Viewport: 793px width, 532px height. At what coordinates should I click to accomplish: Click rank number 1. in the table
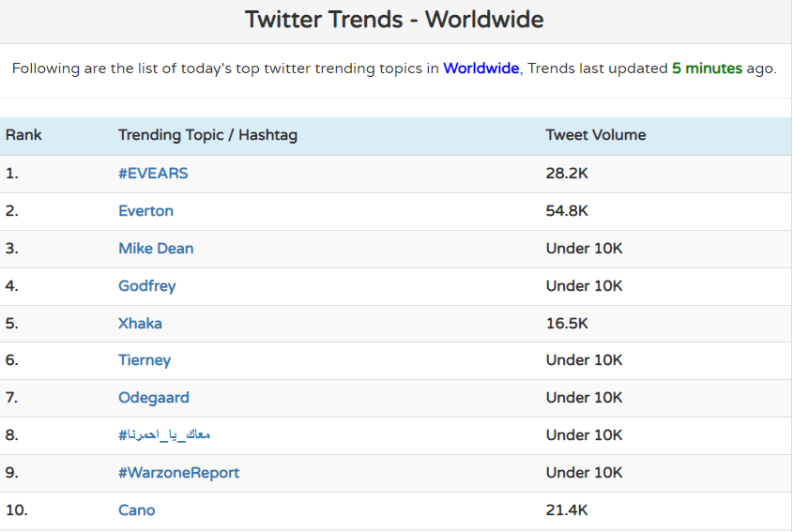[11, 174]
